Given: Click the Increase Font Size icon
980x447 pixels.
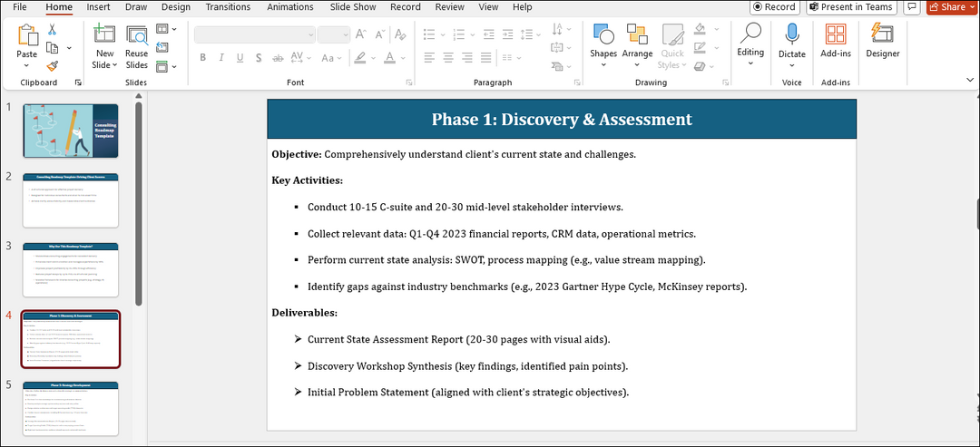Looking at the screenshot, I should [361, 34].
